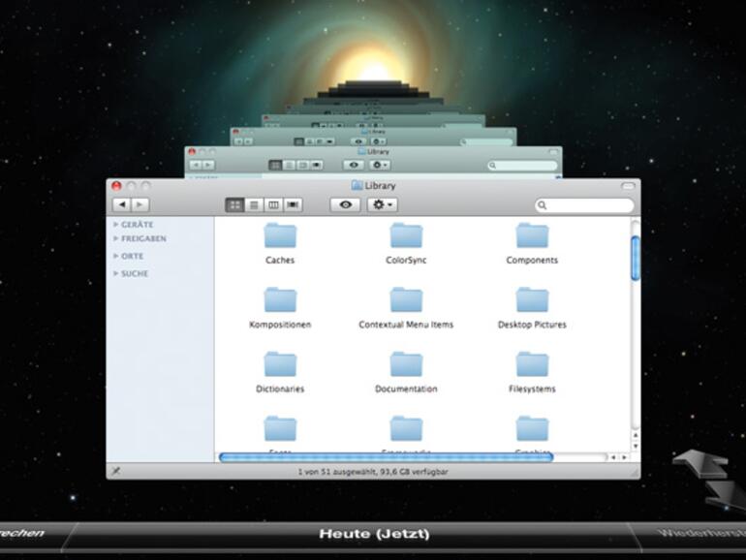
Task: Click the ColorSync folder name label
Action: [406, 261]
